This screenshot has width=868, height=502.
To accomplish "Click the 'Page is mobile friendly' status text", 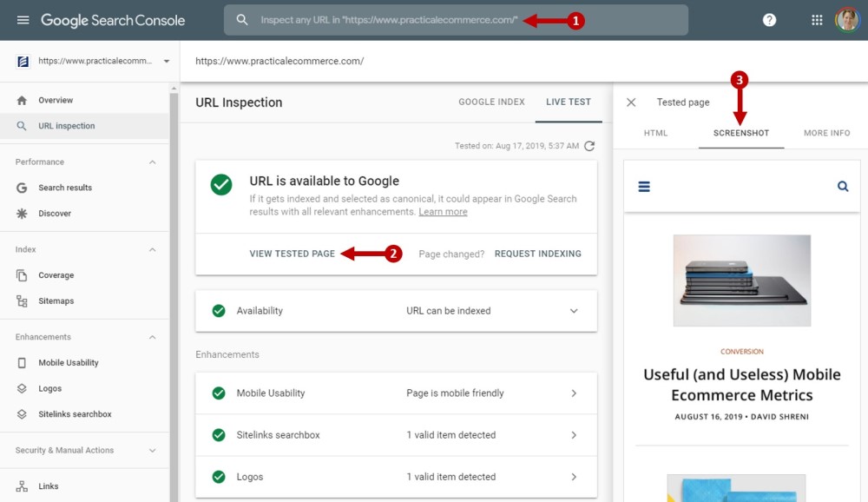I will pos(455,393).
